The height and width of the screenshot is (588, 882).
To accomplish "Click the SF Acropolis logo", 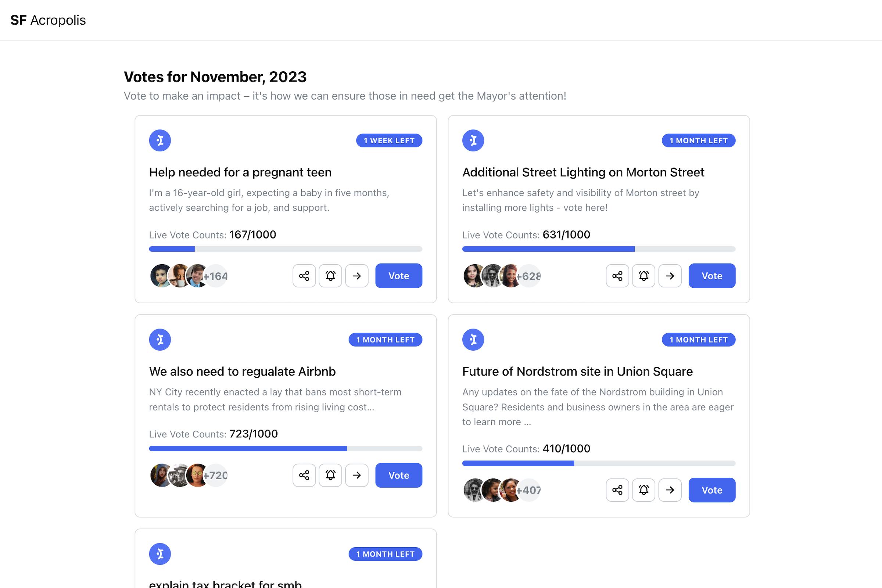I will [48, 20].
